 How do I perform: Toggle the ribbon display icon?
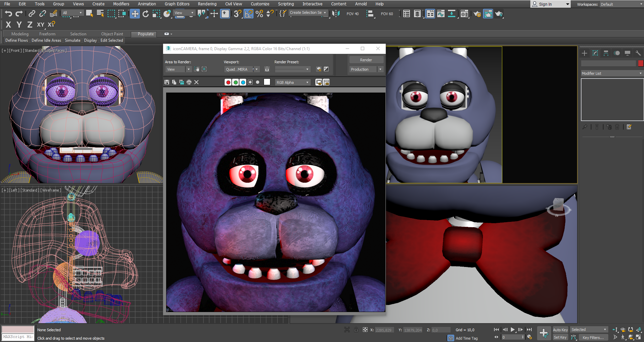pyautogui.click(x=430, y=14)
